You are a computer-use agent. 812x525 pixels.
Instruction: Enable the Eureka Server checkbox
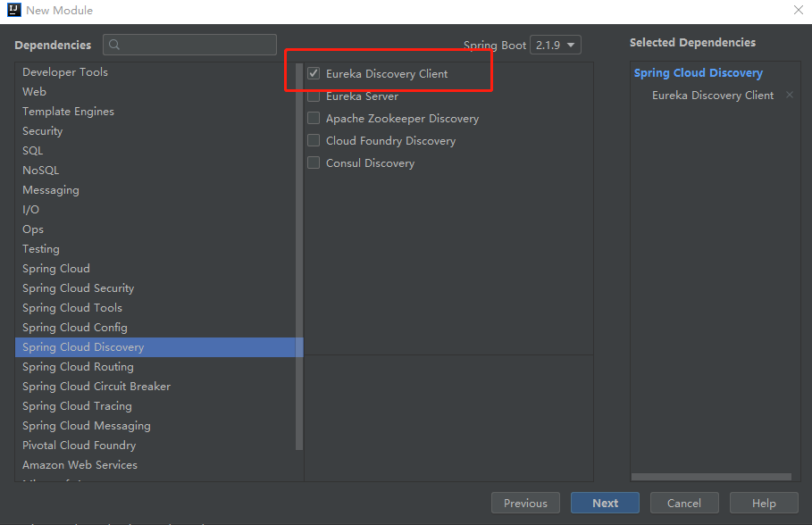coord(314,96)
